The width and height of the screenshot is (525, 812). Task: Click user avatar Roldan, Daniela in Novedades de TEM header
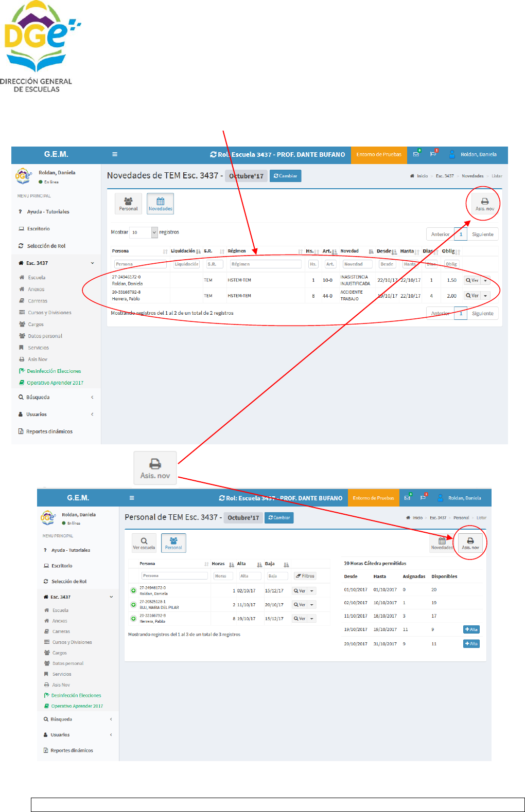[452, 154]
